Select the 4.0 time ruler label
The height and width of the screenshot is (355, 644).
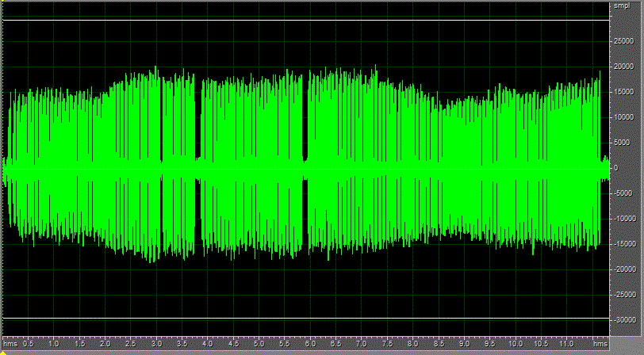208,343
